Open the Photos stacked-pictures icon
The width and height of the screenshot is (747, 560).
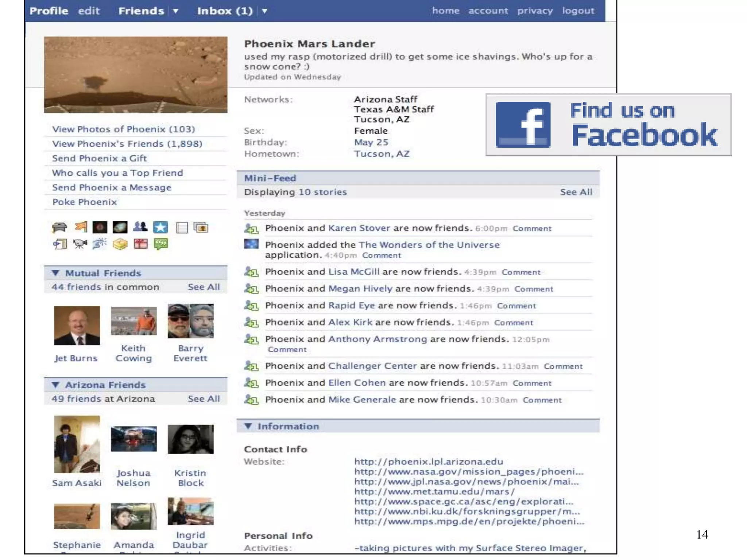click(201, 227)
